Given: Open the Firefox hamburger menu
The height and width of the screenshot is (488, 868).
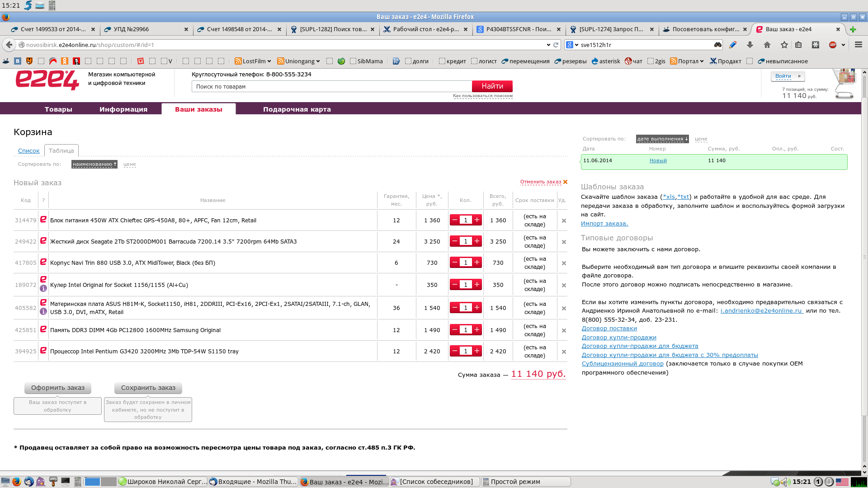Looking at the screenshot, I should click(859, 45).
